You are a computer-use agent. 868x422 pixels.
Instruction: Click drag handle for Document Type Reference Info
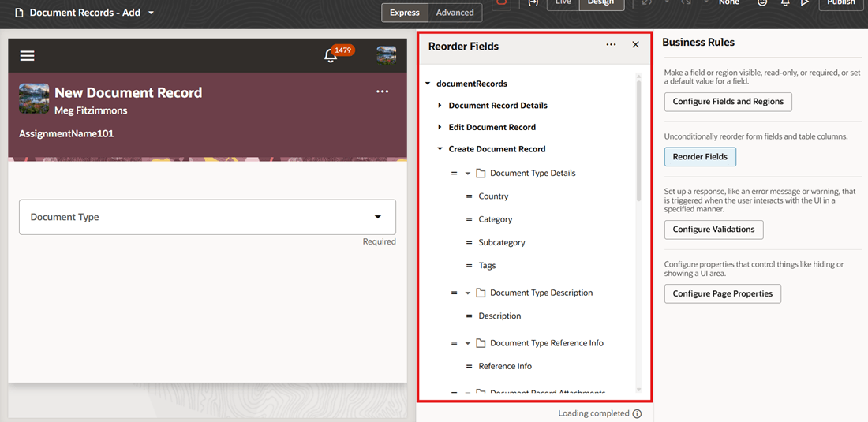[454, 343]
